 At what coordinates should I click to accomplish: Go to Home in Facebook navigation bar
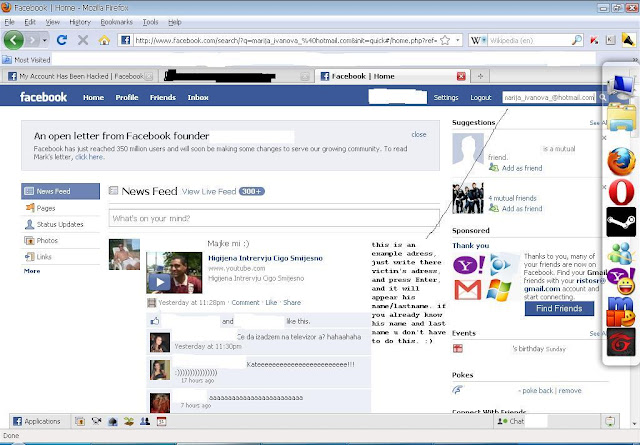coord(93,97)
